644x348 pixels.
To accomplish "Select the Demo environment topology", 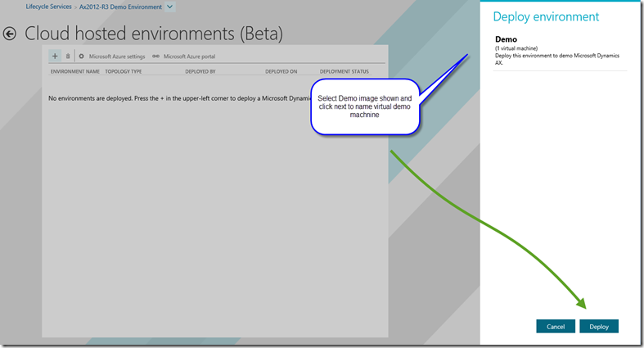I will click(560, 51).
